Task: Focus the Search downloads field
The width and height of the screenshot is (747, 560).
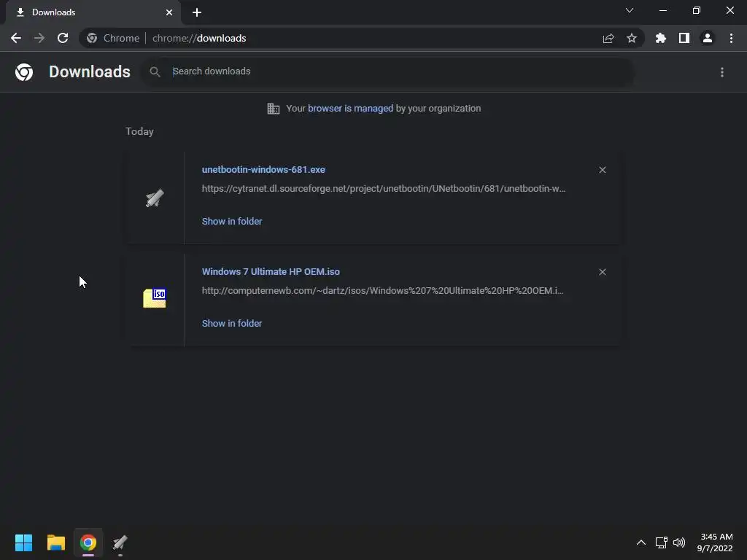Action: (x=388, y=71)
